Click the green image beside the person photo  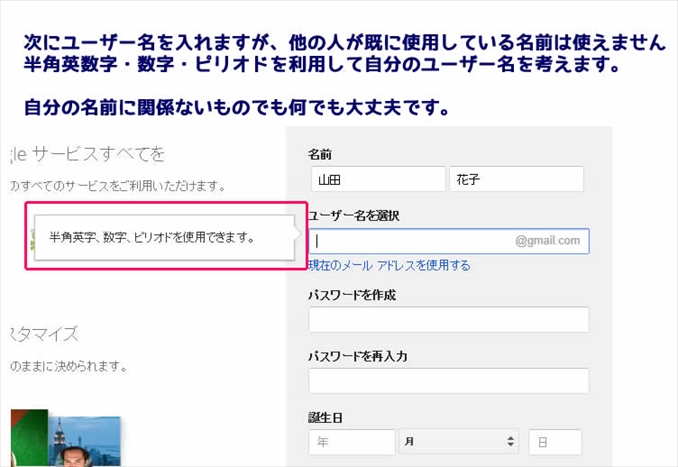(x=28, y=438)
